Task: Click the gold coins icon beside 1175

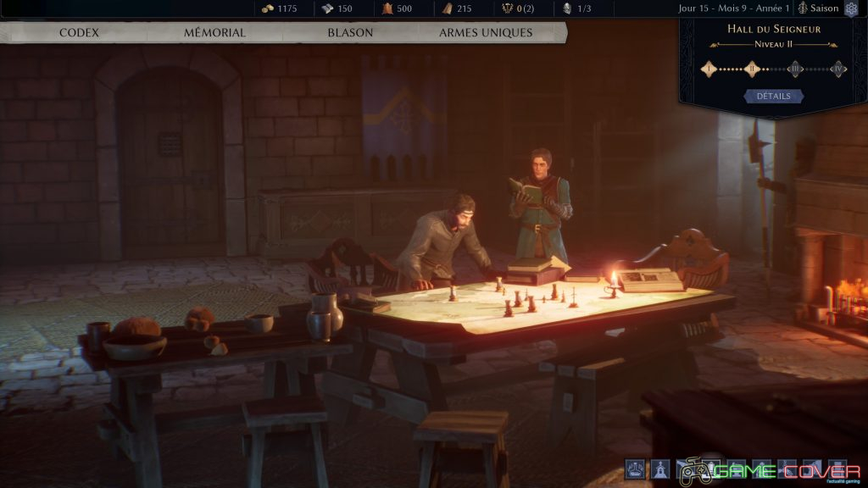Action: point(268,8)
